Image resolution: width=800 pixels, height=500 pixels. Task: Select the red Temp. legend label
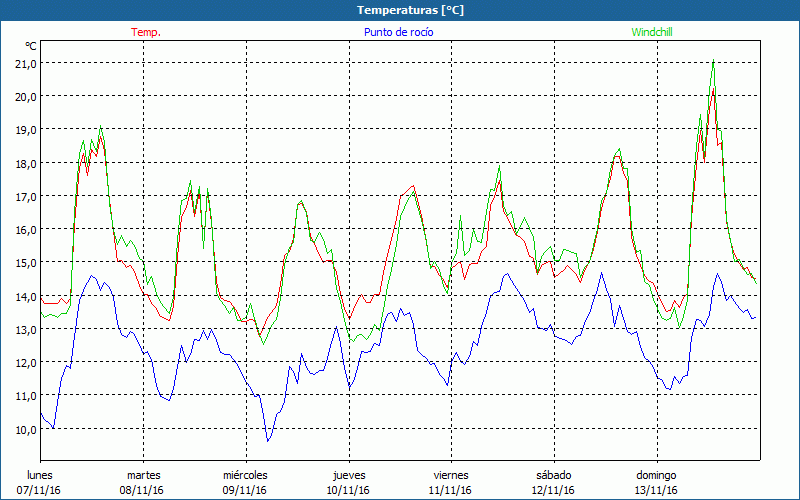[x=146, y=32]
